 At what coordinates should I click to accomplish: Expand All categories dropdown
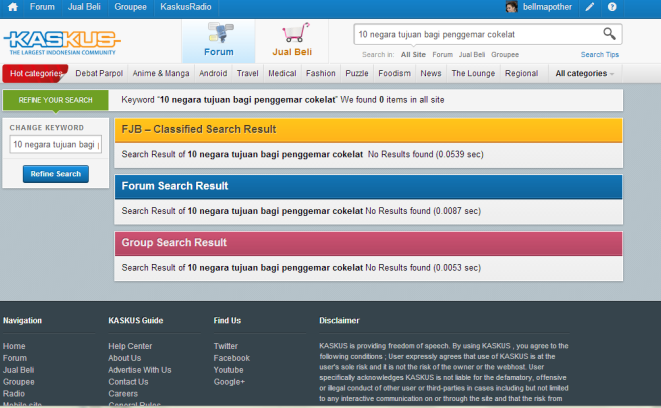584,73
